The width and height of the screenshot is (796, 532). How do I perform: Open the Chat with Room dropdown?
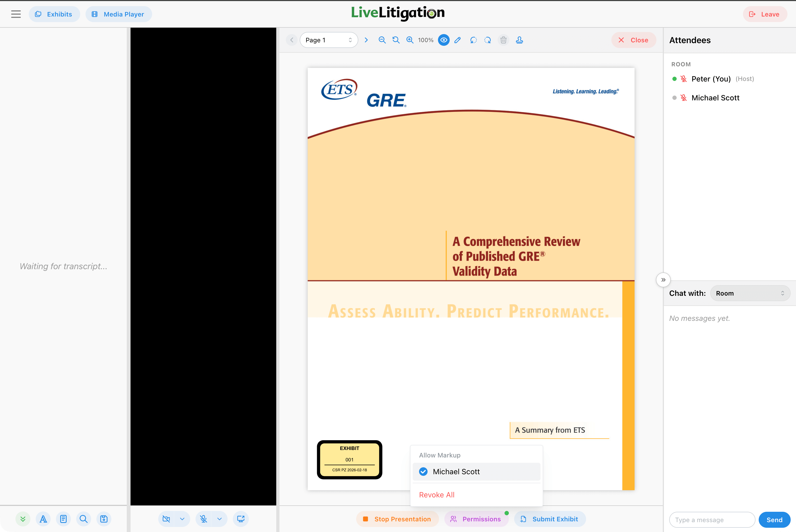click(x=750, y=293)
